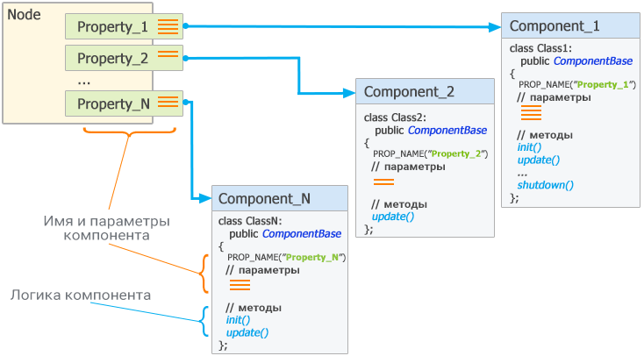The image size is (644, 356).
Task: Click ComponentBase in Component_1
Action: 592,61
